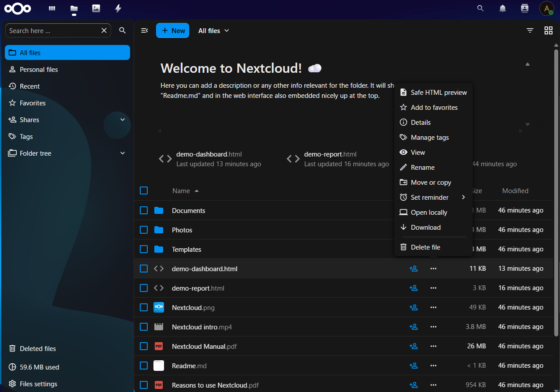Share Nextcloud Manual.pdf via its share icon
The height and width of the screenshot is (392, 560).
coord(414,346)
